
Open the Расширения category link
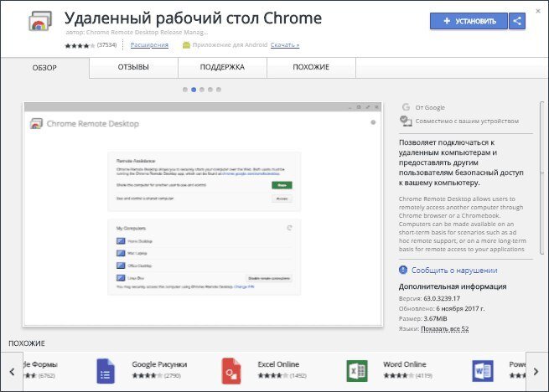[149, 44]
